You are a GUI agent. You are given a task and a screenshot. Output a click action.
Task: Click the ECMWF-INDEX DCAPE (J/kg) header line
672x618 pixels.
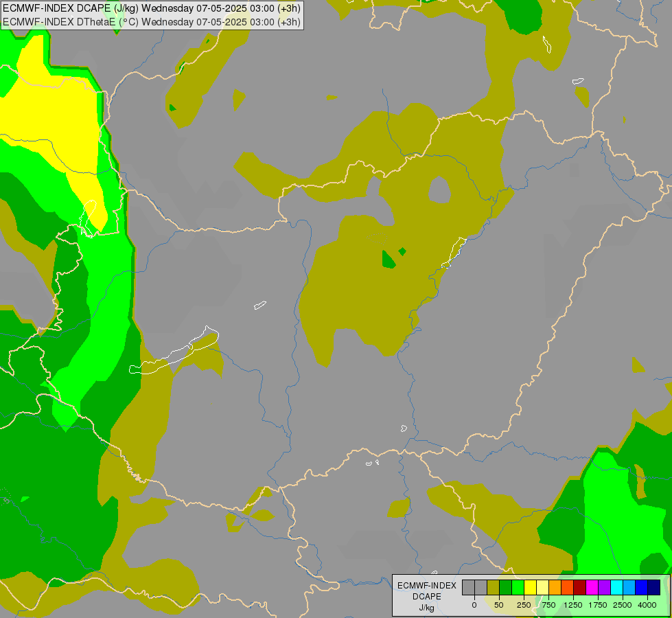point(152,8)
